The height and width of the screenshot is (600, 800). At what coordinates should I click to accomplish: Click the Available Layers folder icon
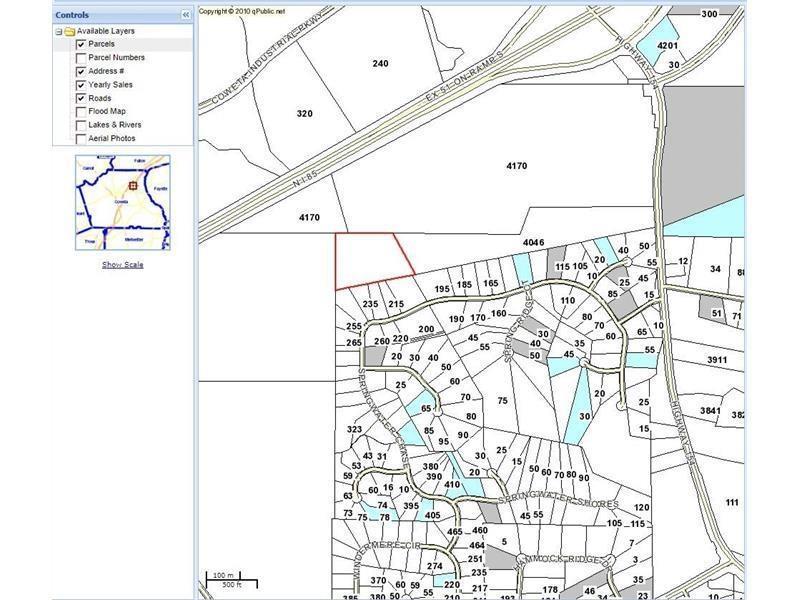click(70, 32)
